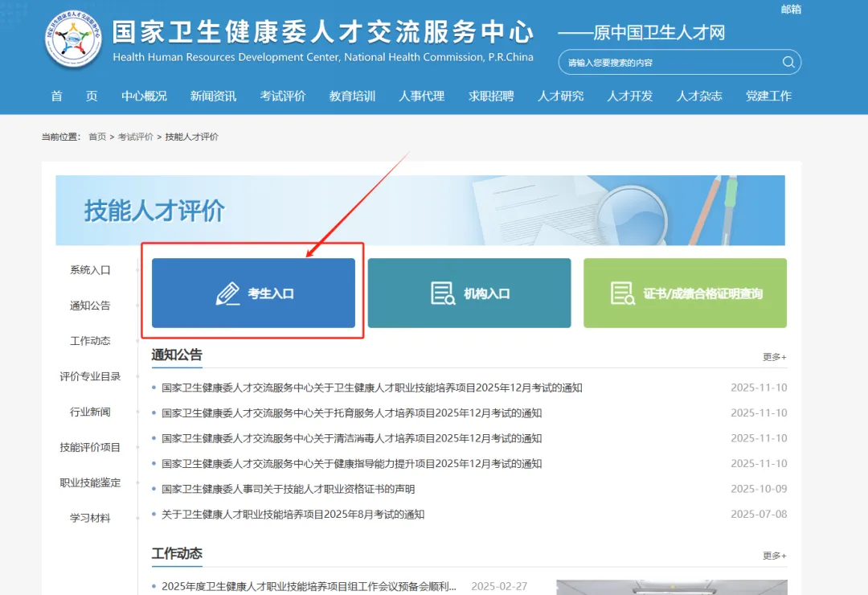This screenshot has height=595, width=868.
Task: Open the 人才开发 navigation item
Action: point(630,96)
